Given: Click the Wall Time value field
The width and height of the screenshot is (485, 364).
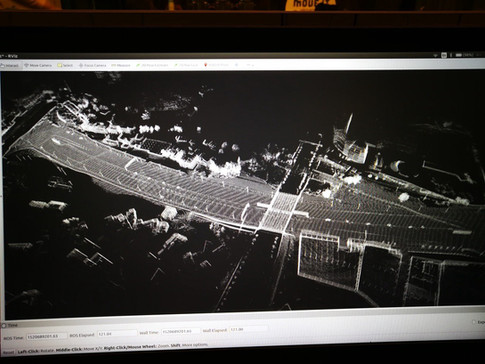Looking at the screenshot, I should [x=180, y=331].
